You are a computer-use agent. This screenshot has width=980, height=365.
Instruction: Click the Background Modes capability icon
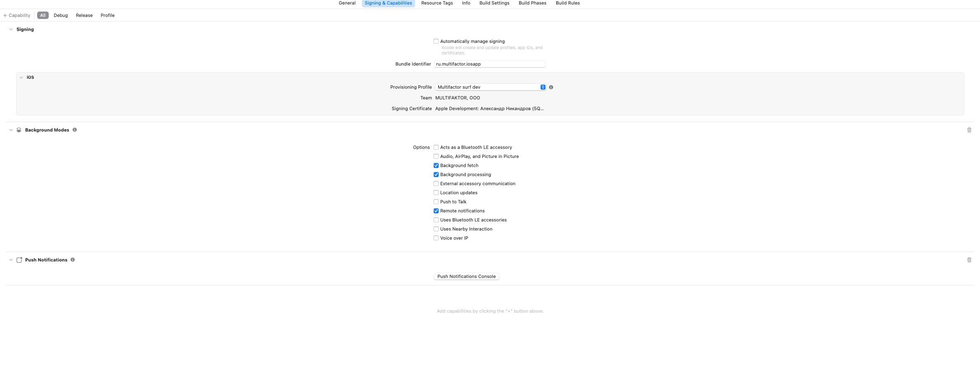pos(19,130)
